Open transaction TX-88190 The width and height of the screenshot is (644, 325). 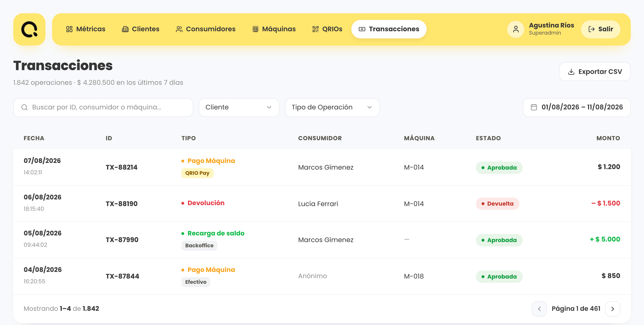(x=121, y=204)
